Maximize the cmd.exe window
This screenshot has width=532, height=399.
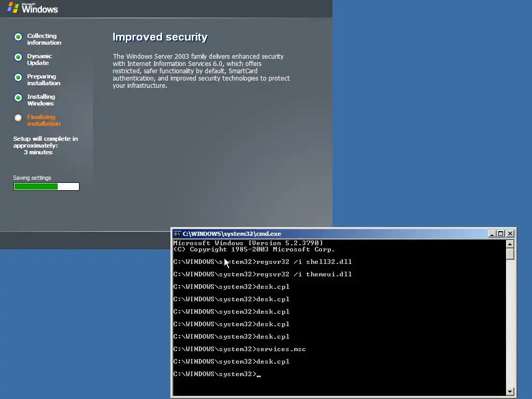(x=501, y=233)
